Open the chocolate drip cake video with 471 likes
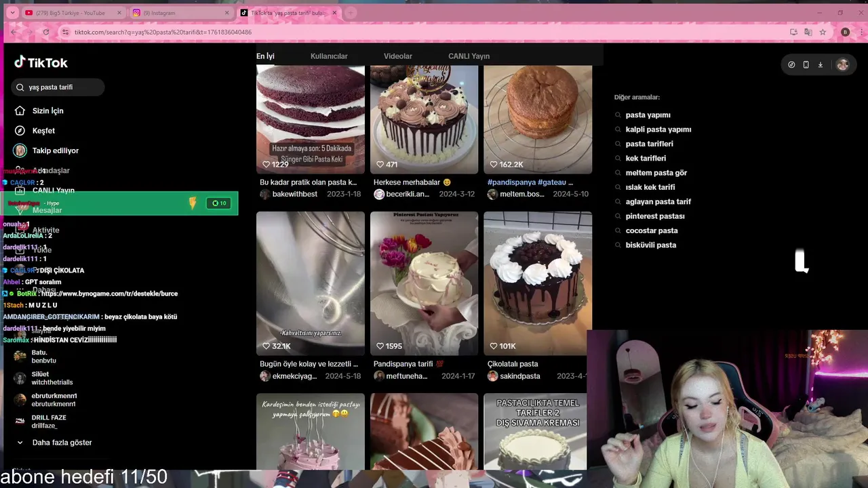868x488 pixels. coord(425,119)
